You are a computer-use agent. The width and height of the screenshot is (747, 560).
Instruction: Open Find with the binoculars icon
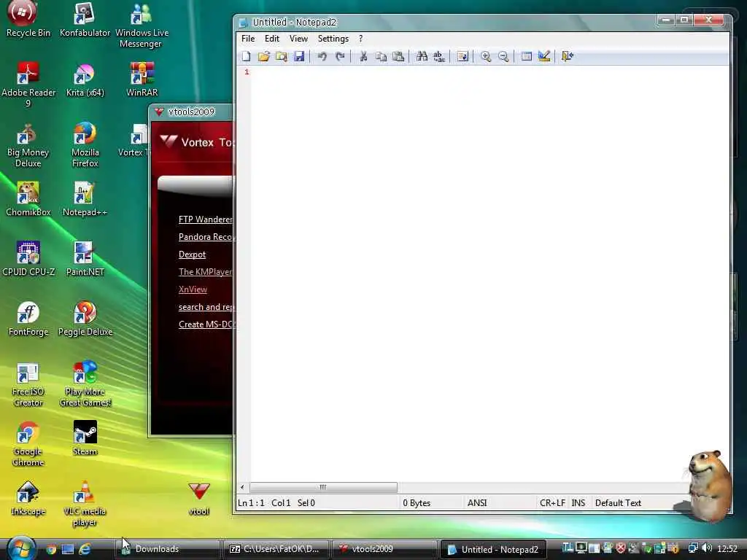[x=422, y=56]
